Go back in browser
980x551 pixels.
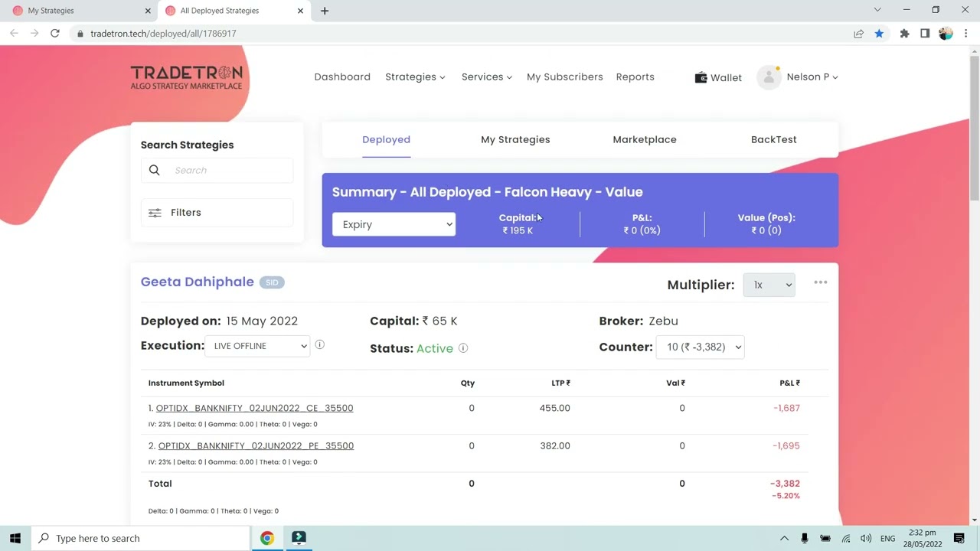(14, 33)
